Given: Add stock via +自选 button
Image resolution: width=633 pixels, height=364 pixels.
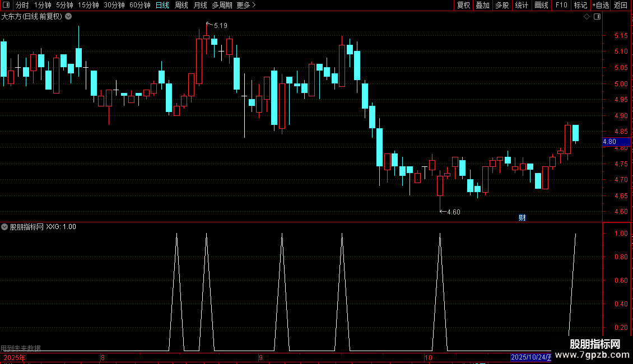Looking at the screenshot, I should (601, 5).
